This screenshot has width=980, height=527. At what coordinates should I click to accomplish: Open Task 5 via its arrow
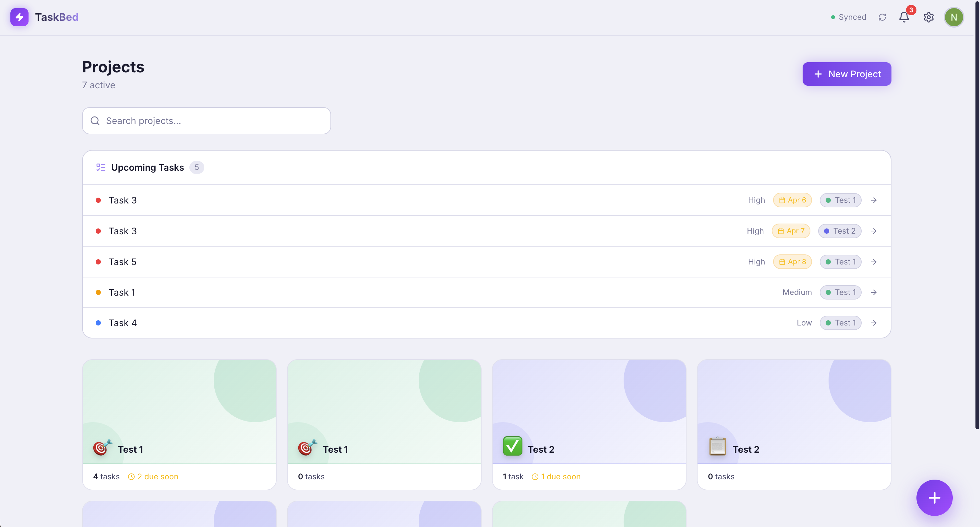tap(874, 262)
